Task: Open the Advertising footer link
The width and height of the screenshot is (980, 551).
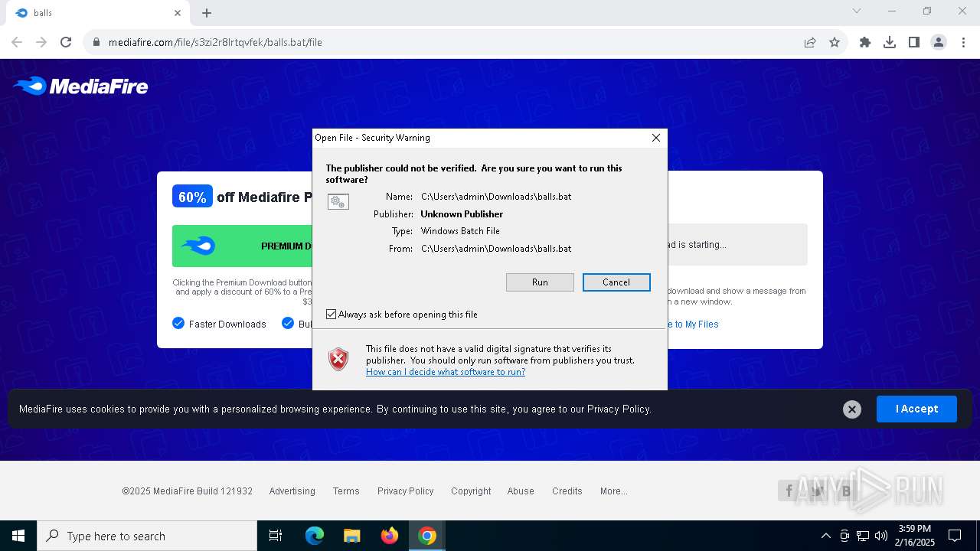Action: point(292,491)
